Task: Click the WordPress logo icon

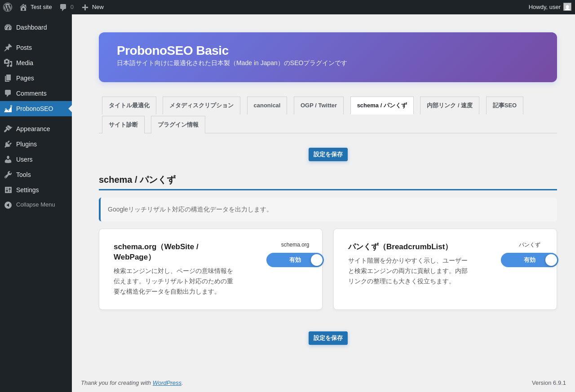Action: pos(8,7)
